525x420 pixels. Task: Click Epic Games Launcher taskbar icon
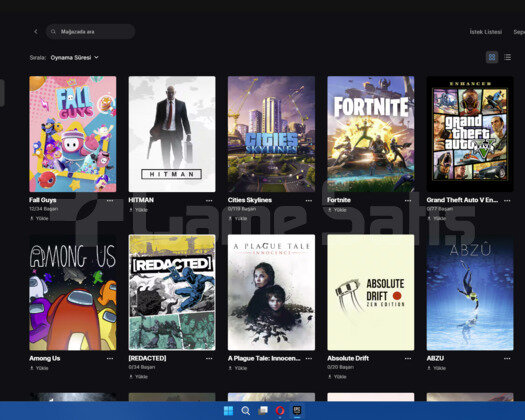point(297,411)
